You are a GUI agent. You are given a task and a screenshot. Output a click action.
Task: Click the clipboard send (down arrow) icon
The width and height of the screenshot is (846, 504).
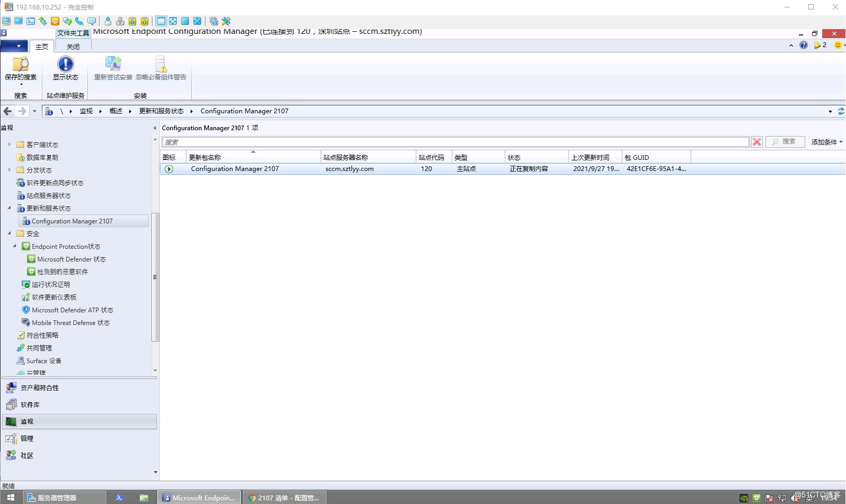pos(132,21)
